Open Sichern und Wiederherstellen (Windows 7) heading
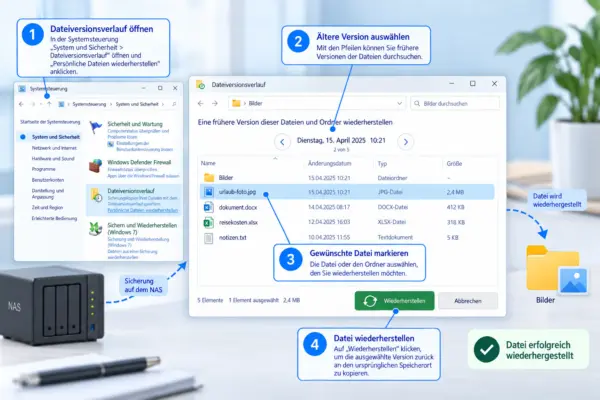600x400 pixels. (142, 229)
